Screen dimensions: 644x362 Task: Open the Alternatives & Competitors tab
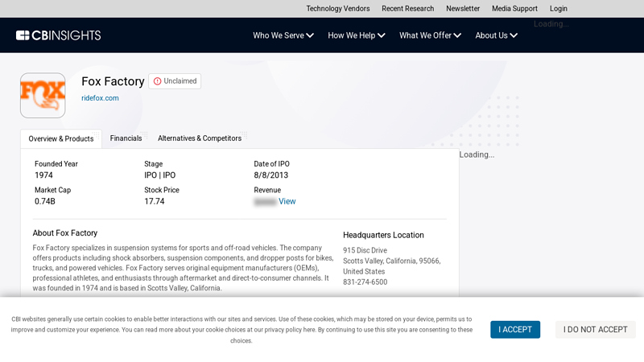200,138
